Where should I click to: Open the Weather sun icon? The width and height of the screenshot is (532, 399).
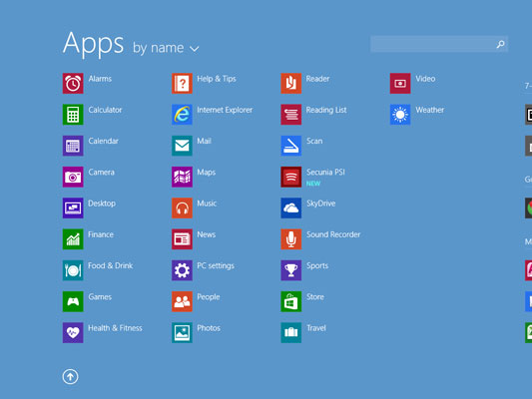[x=400, y=115]
